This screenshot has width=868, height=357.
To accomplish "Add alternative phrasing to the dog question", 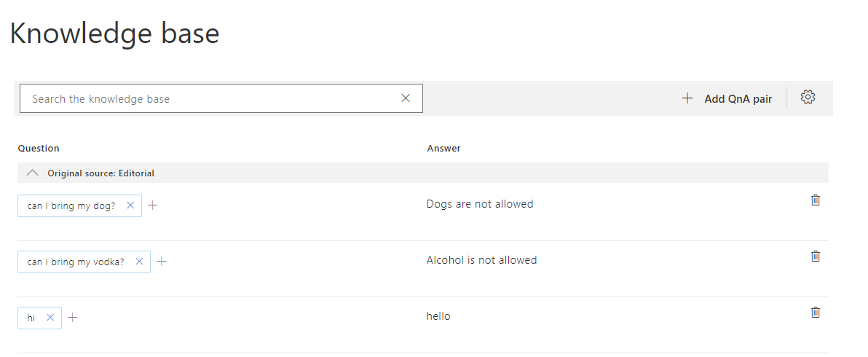I will [x=153, y=205].
